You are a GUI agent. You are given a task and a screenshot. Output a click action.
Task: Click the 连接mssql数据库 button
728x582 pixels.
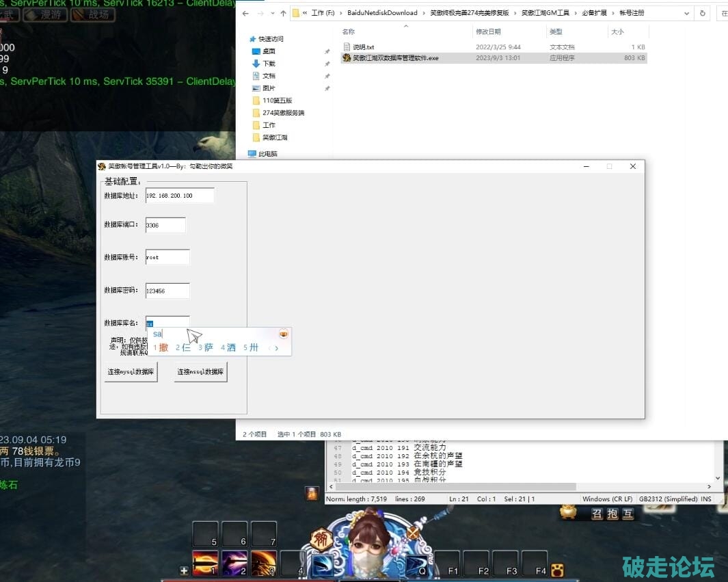pyautogui.click(x=200, y=372)
